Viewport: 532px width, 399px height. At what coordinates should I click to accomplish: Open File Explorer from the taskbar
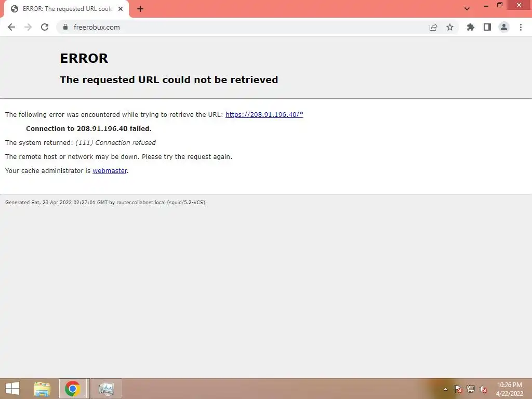click(42, 389)
